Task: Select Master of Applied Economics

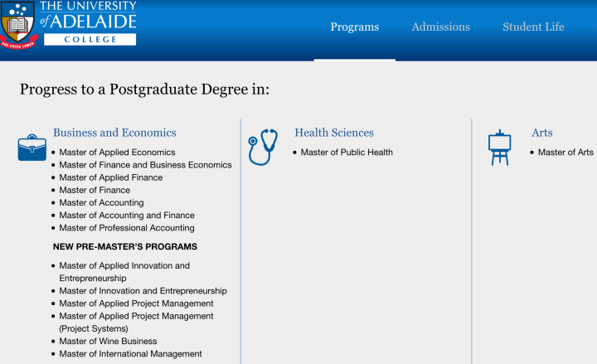Action: pyautogui.click(x=117, y=153)
